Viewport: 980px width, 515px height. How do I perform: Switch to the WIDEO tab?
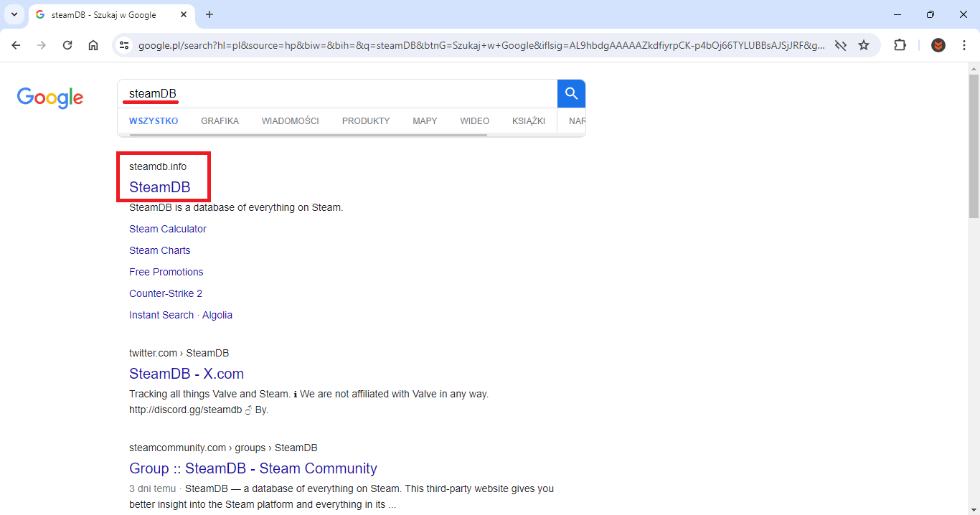point(474,121)
